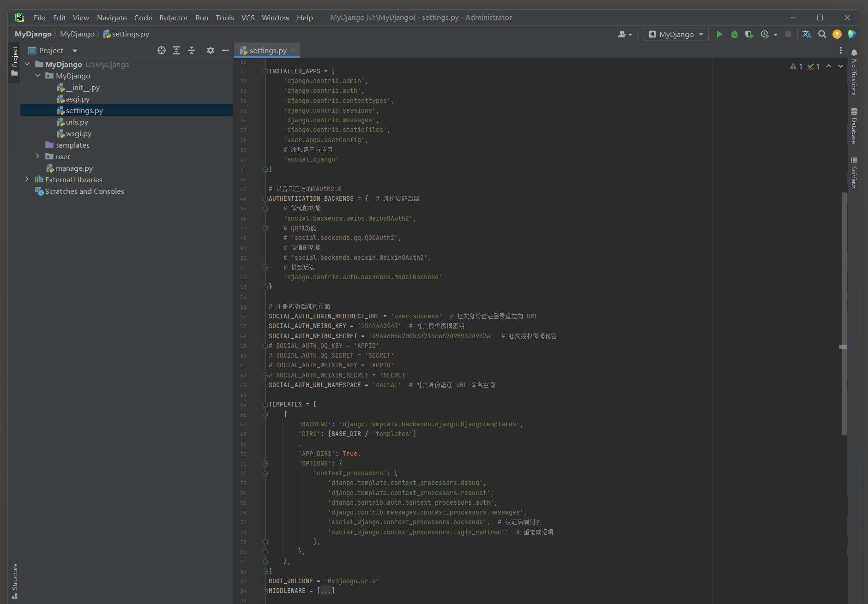Screen dimensions: 868x604
Task: Open Search Everywhere magnifier
Action: click(822, 34)
